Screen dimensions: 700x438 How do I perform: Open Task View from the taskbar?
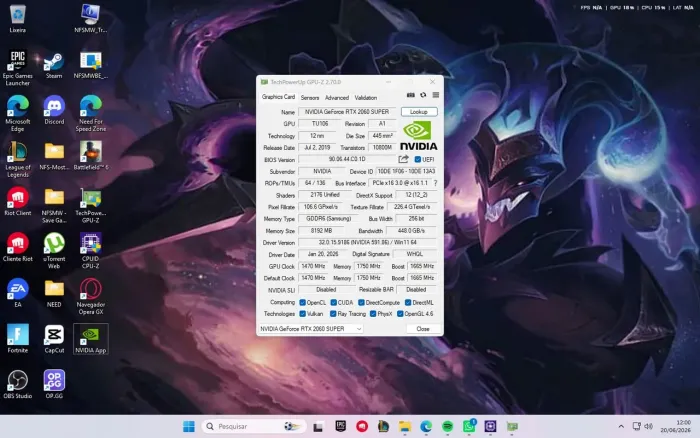318,427
